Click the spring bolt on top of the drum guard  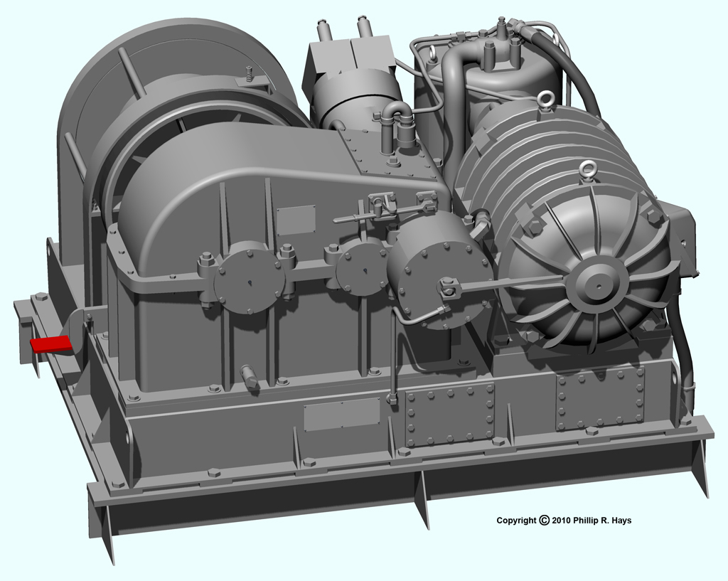click(x=250, y=74)
